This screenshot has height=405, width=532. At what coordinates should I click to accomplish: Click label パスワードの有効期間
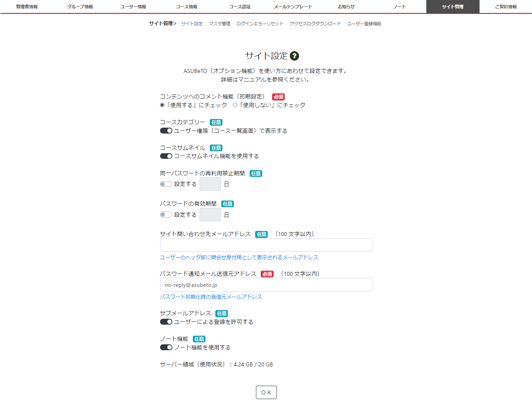188,204
